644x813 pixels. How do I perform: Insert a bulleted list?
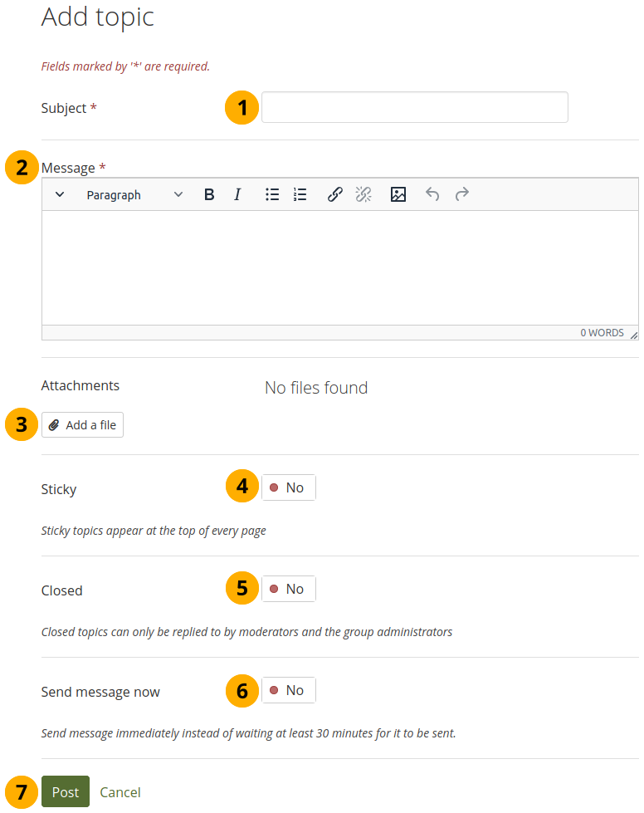(272, 195)
